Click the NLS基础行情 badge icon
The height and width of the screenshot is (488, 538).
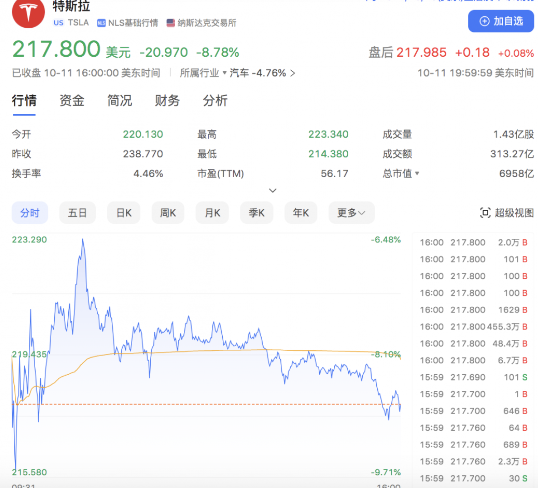pos(101,23)
